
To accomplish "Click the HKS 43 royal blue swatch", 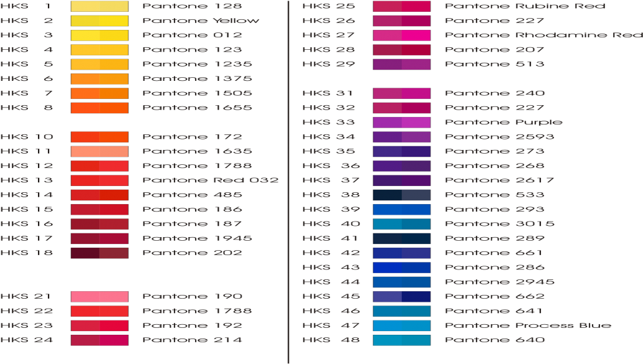I will (402, 268).
